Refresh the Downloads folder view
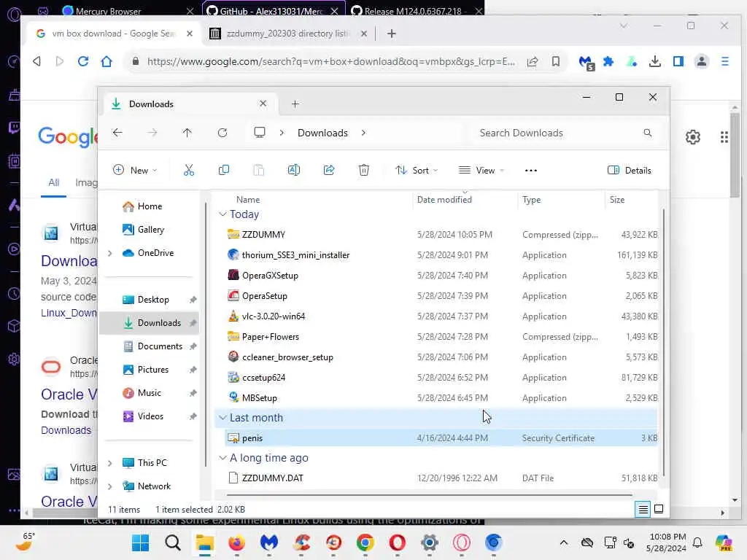This screenshot has height=560, width=747. point(222,133)
